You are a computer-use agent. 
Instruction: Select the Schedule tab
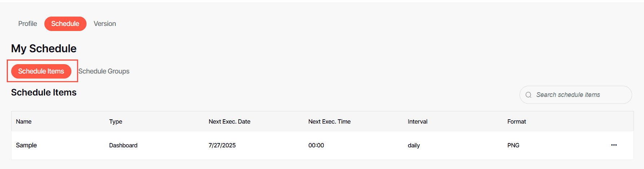(x=65, y=24)
